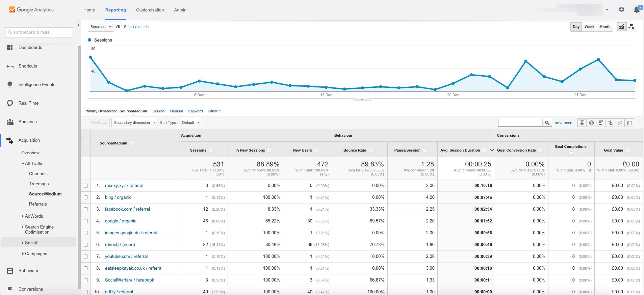This screenshot has height=295, width=644.
Task: Open the Customisation tab
Action: coord(150,10)
